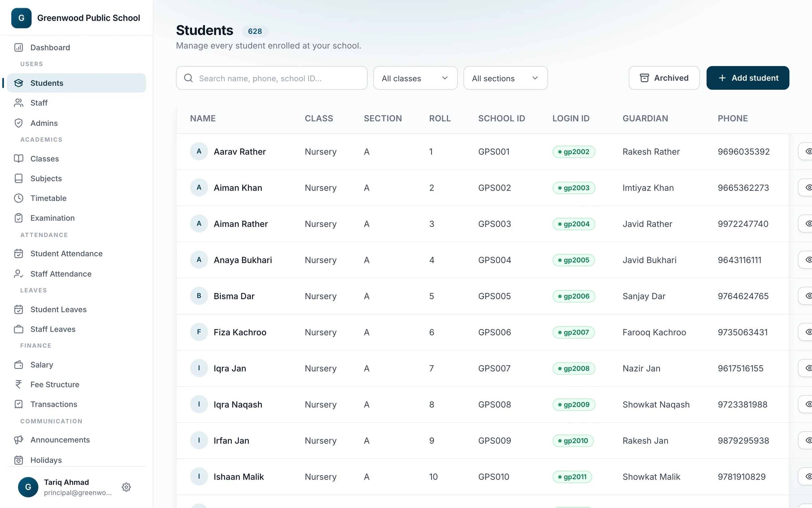The image size is (812, 508).
Task: Click the Admins shield icon
Action: 19,123
